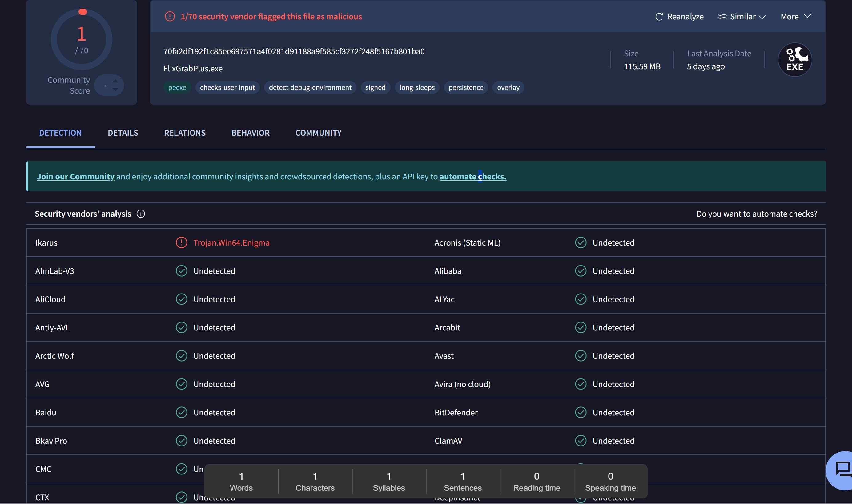Open the Similar dropdown
This screenshot has width=852, height=504.
pos(741,17)
